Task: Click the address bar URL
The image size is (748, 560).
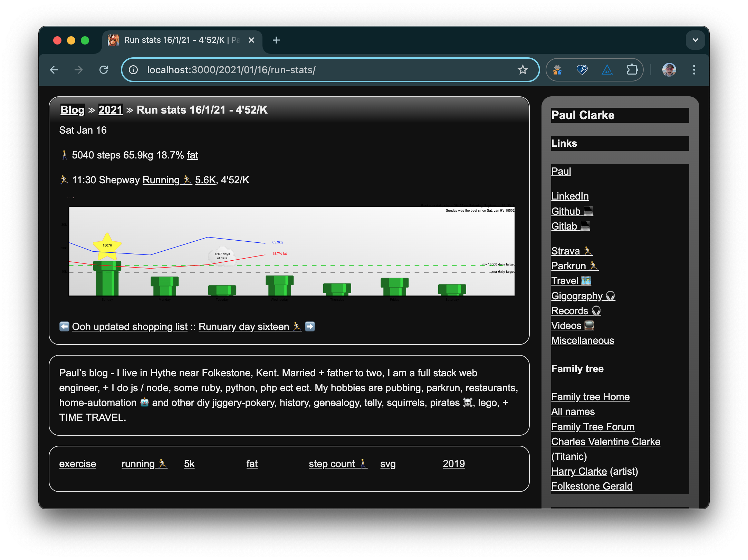Action: 231,70
